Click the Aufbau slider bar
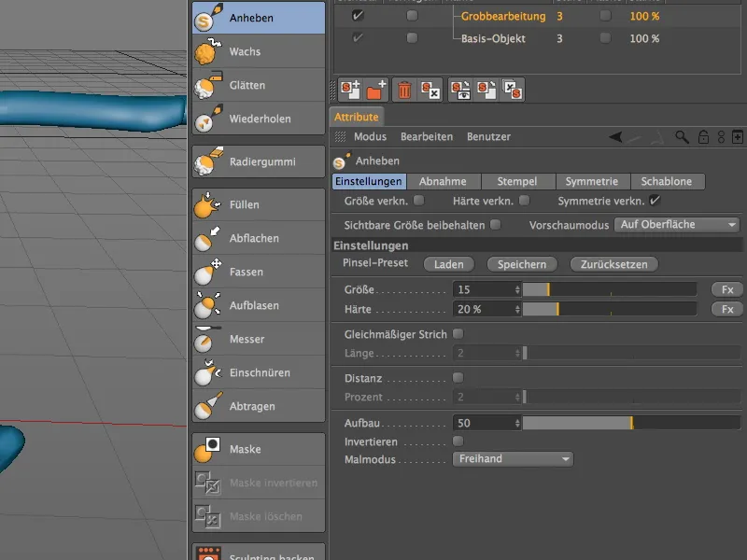The image size is (747, 560). [x=632, y=423]
